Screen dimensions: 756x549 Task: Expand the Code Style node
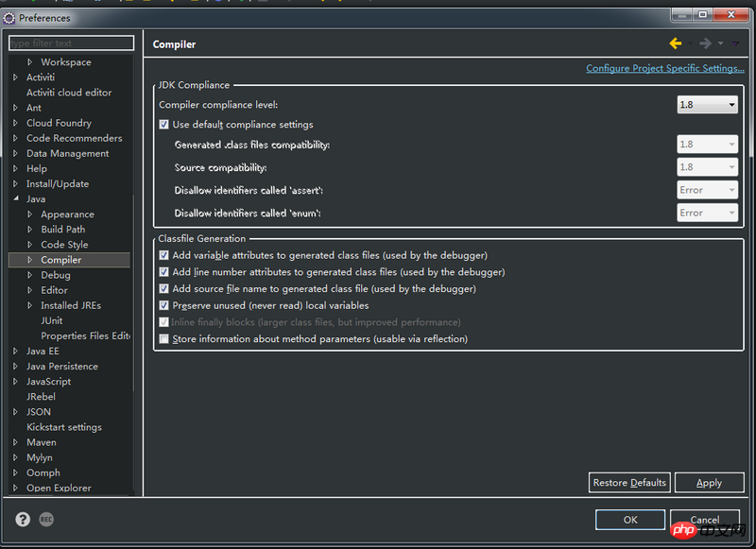(x=30, y=245)
